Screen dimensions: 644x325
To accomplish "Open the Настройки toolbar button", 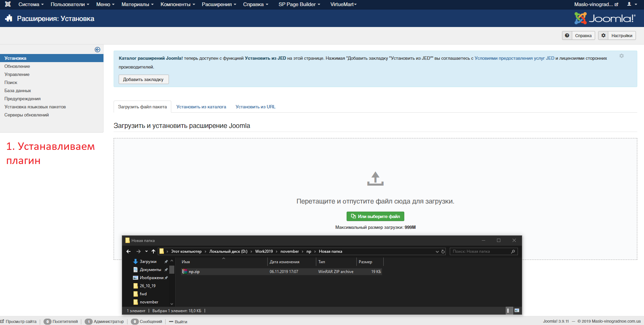I will click(617, 35).
